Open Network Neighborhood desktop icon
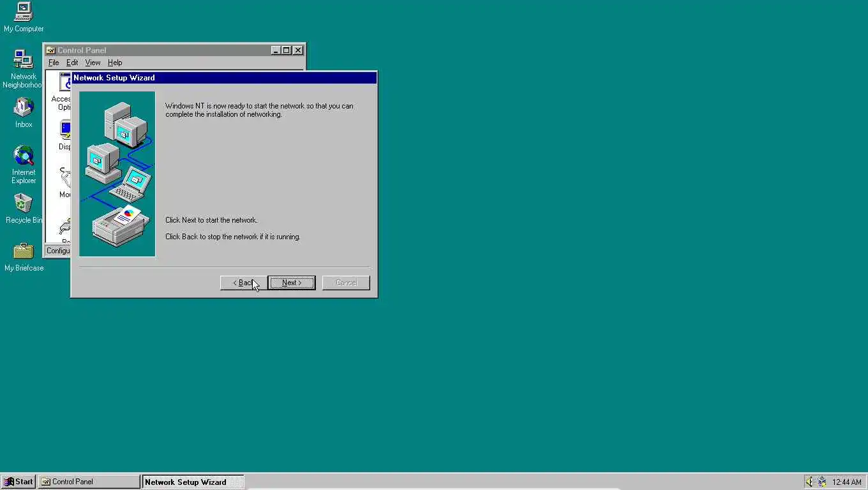The image size is (868, 490). click(x=23, y=69)
